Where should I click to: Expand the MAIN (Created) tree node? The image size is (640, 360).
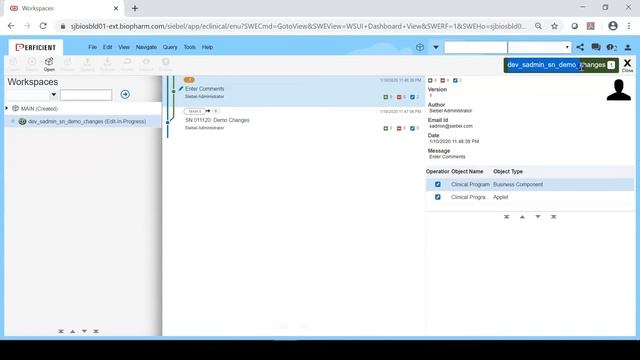(x=7, y=108)
